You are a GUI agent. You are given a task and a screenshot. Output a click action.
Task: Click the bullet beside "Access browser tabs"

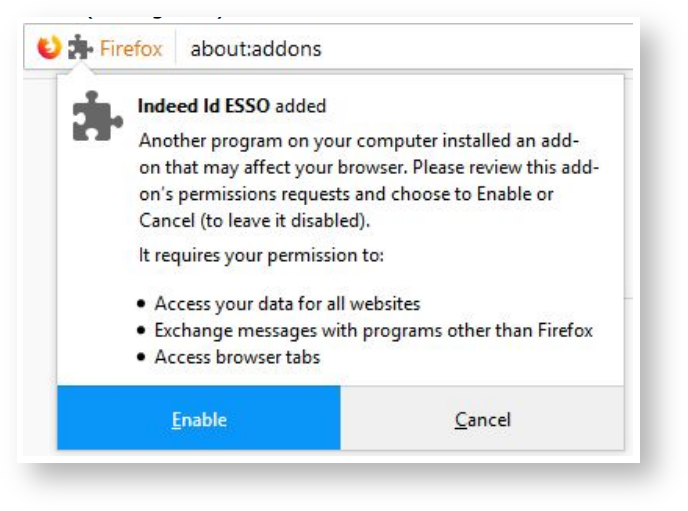[144, 358]
